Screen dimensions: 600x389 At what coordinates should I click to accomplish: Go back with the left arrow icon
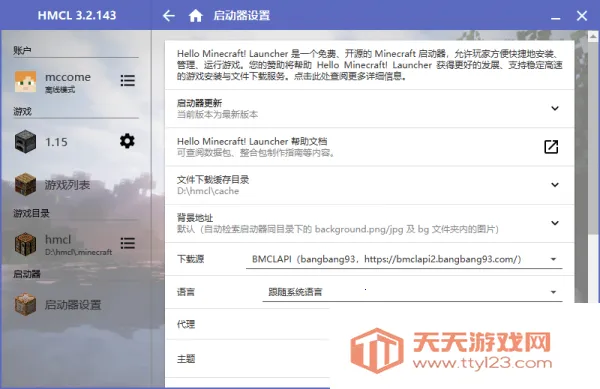pyautogui.click(x=168, y=16)
